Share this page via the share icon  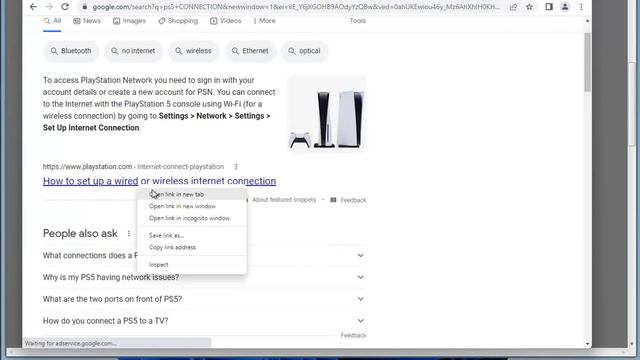click(513, 7)
